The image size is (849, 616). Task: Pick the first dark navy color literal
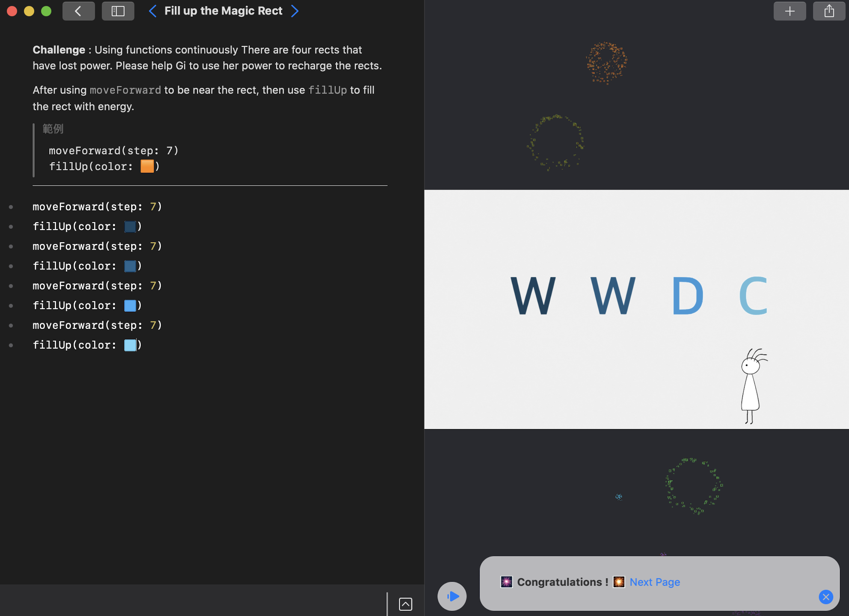click(130, 227)
